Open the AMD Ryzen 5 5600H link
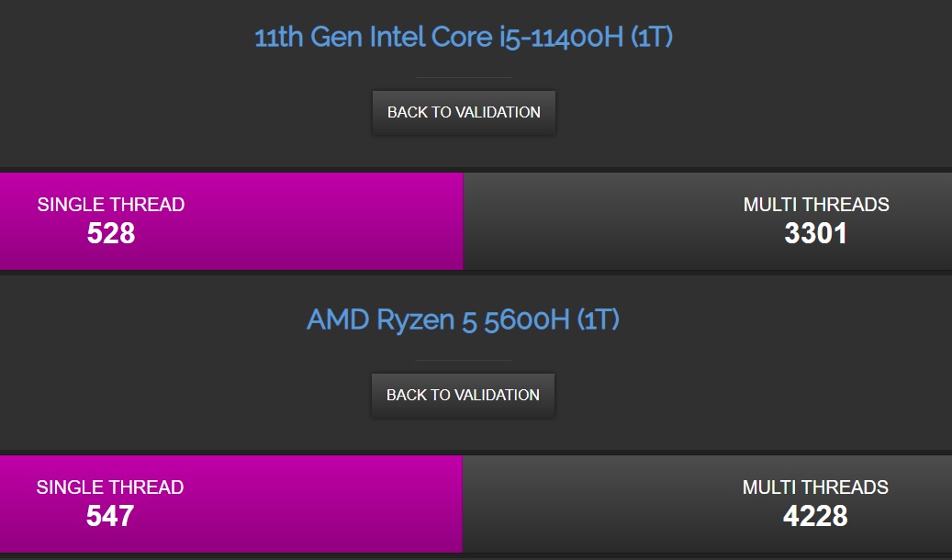This screenshot has height=560, width=952. pos(463,319)
